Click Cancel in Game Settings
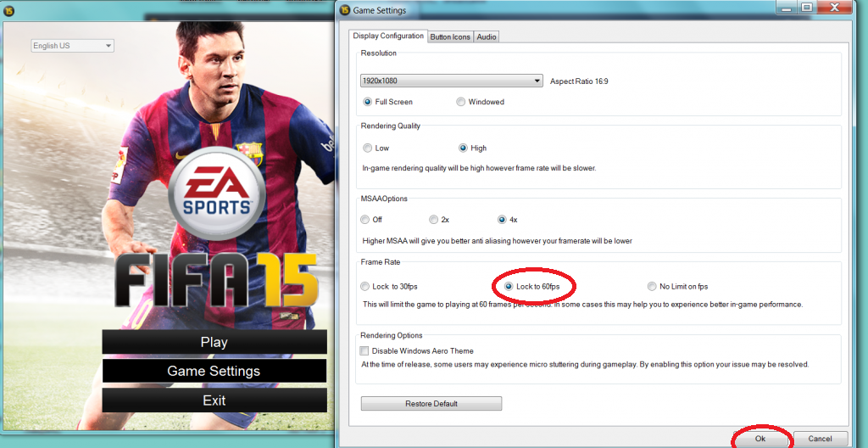 coord(821,439)
